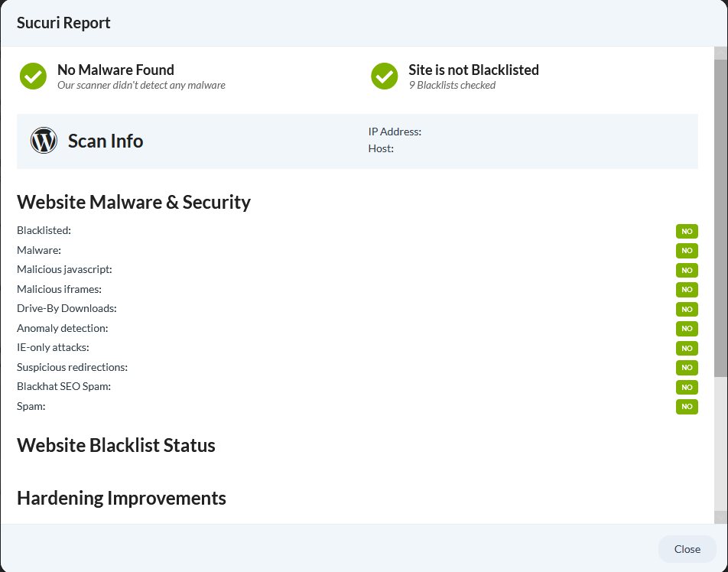Click the NO badge beside Malicious iframes
Image resolution: width=728 pixels, height=572 pixels.
[x=687, y=289]
